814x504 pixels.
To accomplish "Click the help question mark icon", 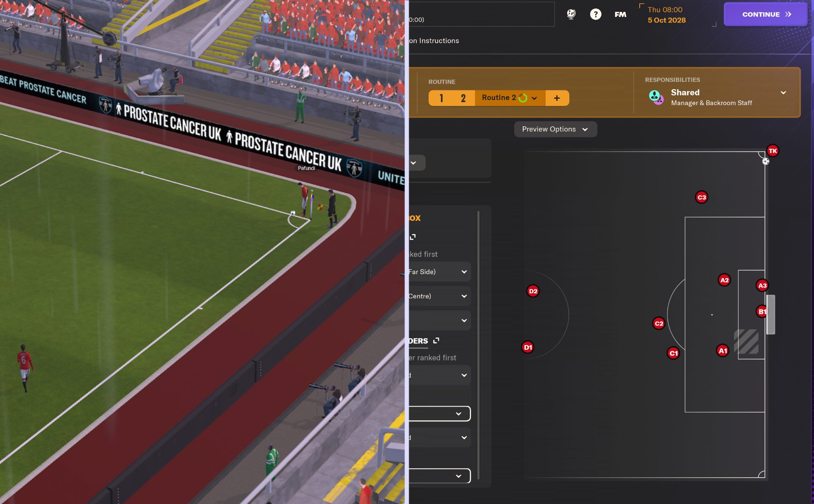I will point(595,14).
